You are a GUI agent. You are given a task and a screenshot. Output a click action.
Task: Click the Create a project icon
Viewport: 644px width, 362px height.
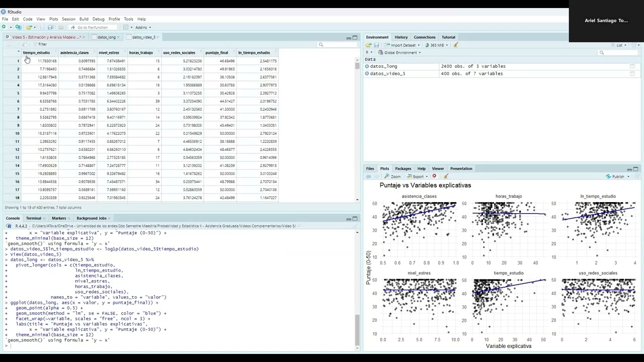19,27
